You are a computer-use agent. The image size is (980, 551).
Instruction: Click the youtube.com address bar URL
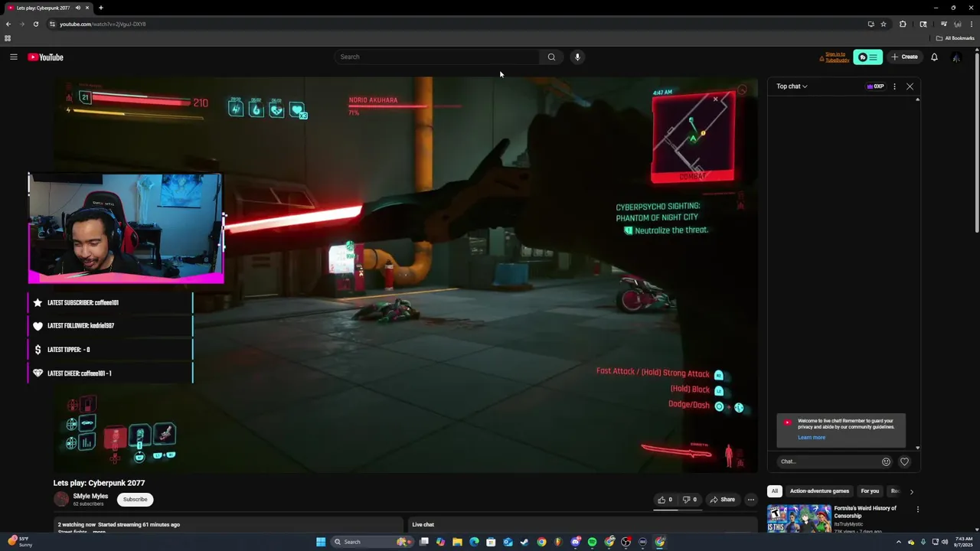103,24
